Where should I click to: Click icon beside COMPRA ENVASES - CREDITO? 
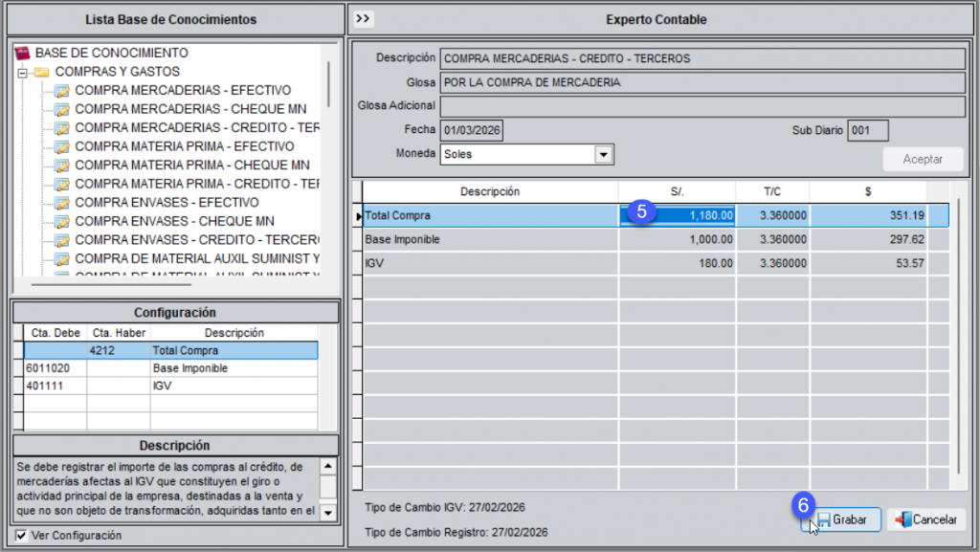(x=61, y=241)
